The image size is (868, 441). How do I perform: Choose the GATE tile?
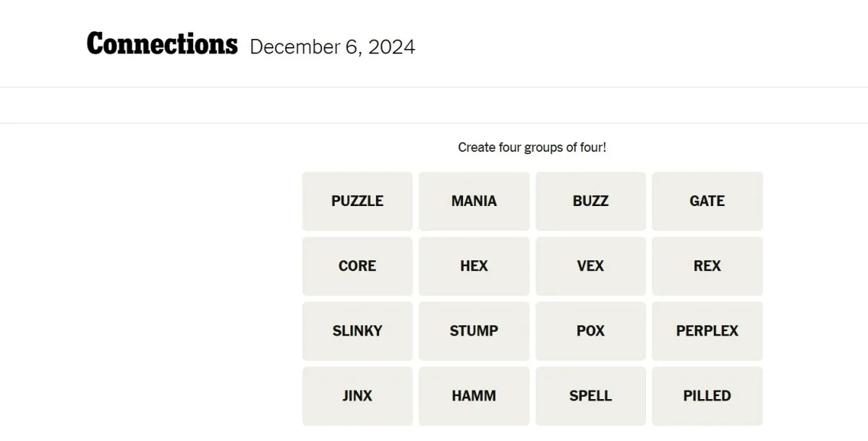[x=707, y=201]
